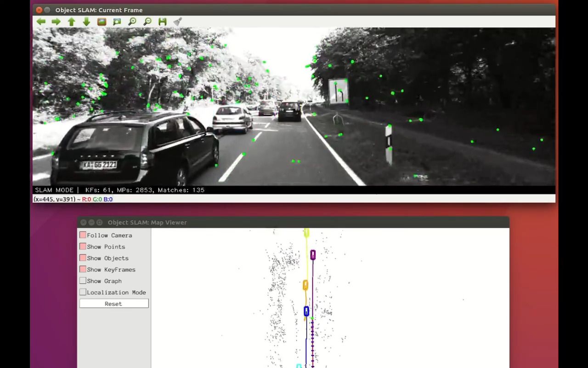Zoom in on the current frame

pos(132,22)
